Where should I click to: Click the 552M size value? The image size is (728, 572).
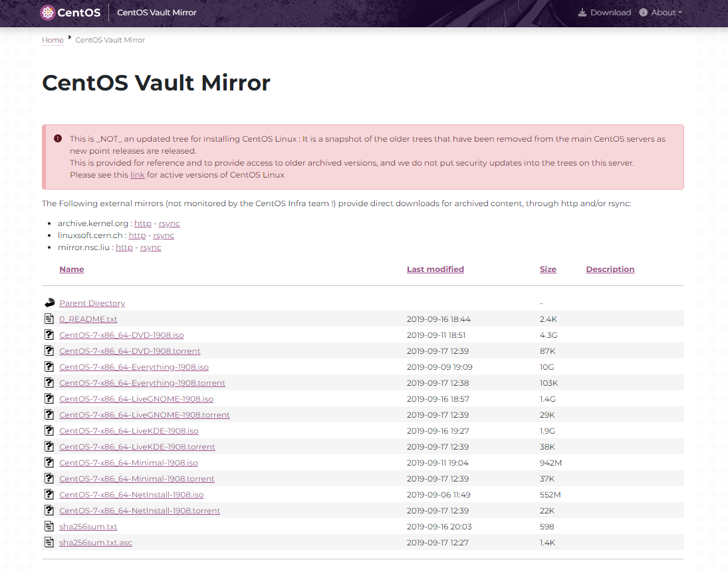550,494
